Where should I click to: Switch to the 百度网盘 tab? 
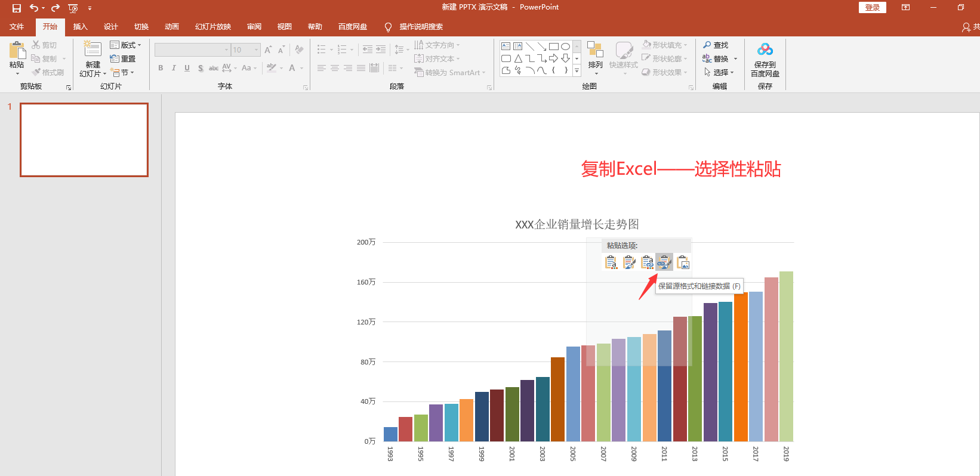[353, 27]
